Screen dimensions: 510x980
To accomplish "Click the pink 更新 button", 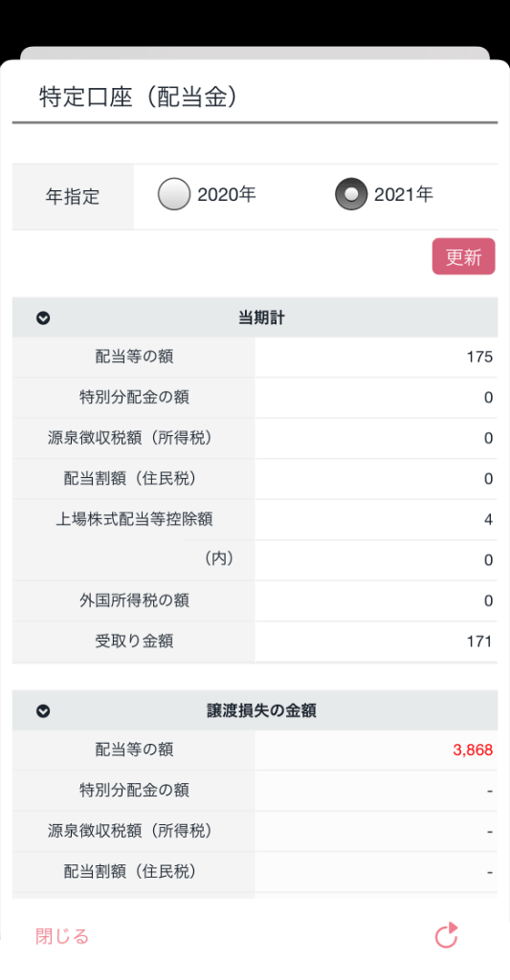I will (464, 256).
